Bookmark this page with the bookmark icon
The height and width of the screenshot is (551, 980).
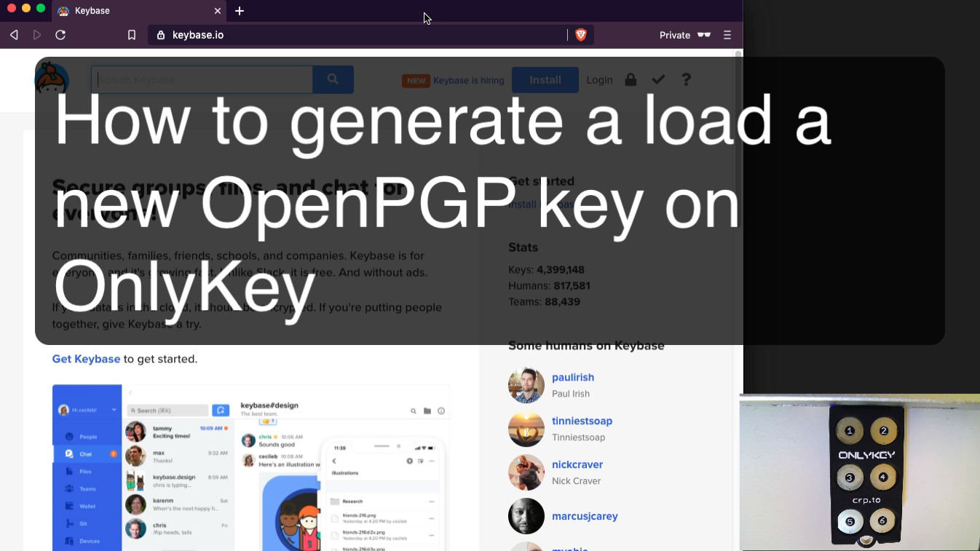132,35
